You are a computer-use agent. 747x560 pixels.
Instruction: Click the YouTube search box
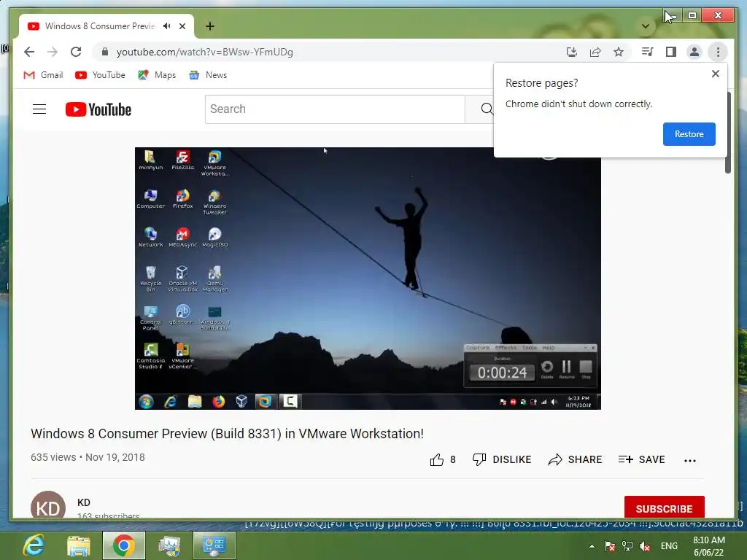pyautogui.click(x=335, y=109)
